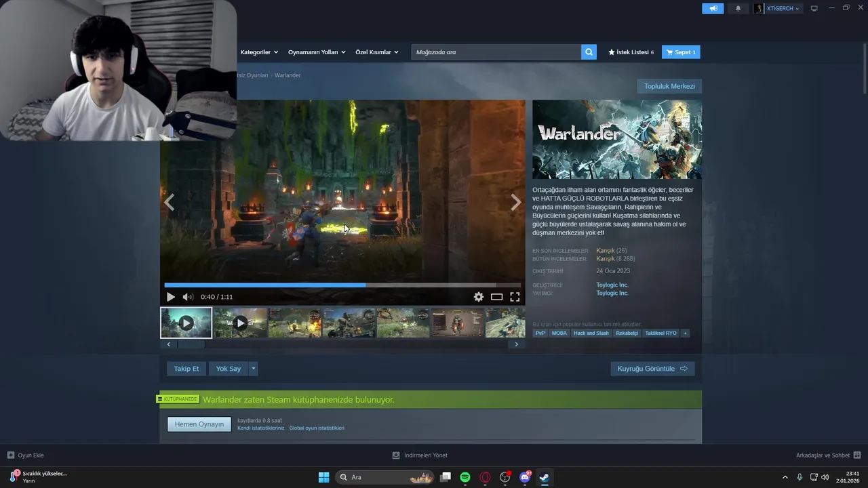Open the volume speaker tray icon
Viewport: 868px width, 488px height.
pos(825,477)
